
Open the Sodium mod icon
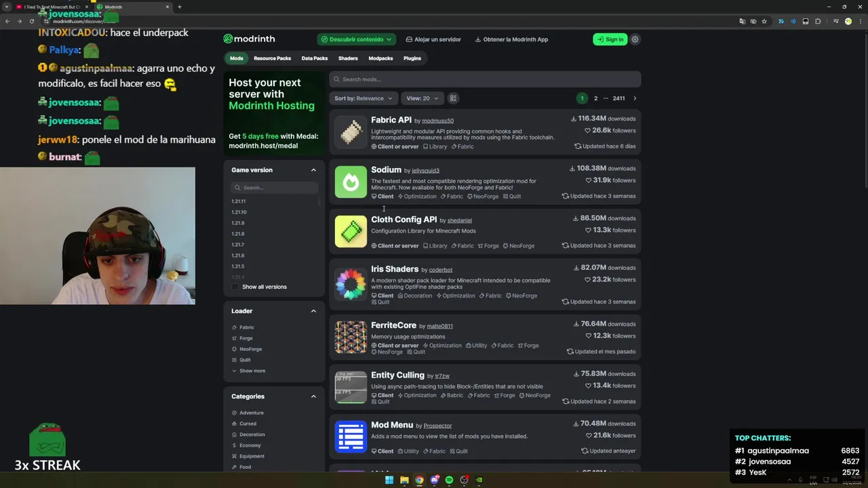point(351,182)
